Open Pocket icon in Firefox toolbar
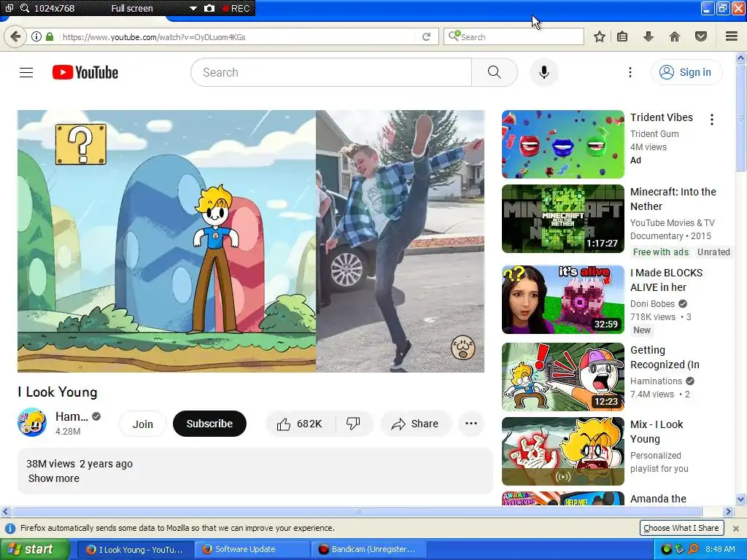The height and width of the screenshot is (560, 747). (x=701, y=36)
